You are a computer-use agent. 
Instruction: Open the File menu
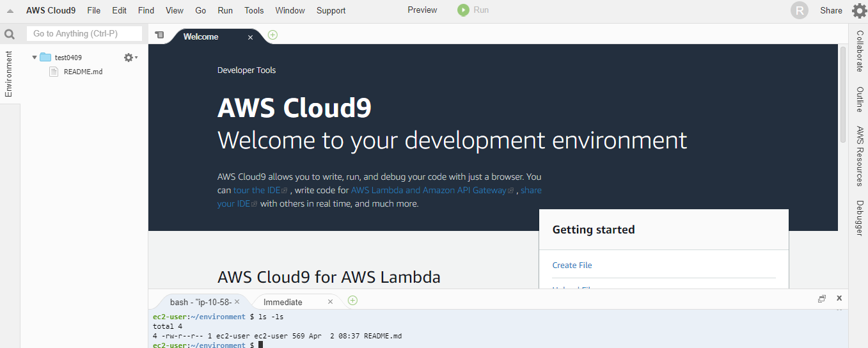[x=93, y=10]
